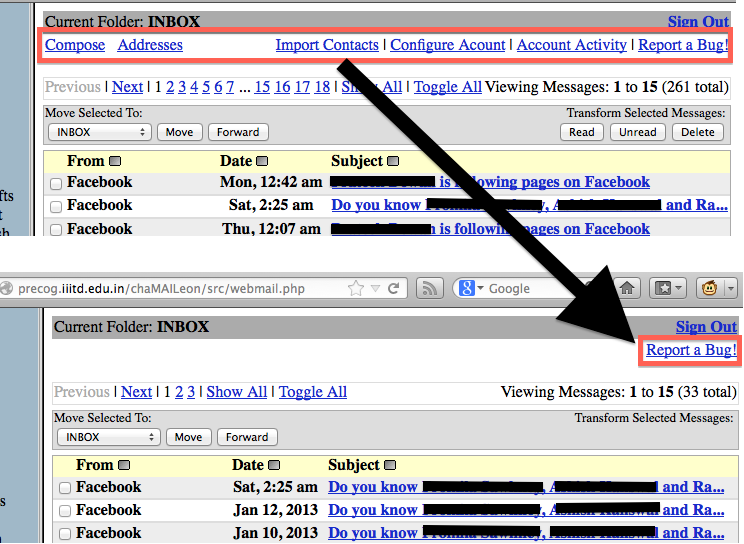Expand the lower INBOX move-to folder dropdown
The width and height of the screenshot is (744, 544).
108,437
